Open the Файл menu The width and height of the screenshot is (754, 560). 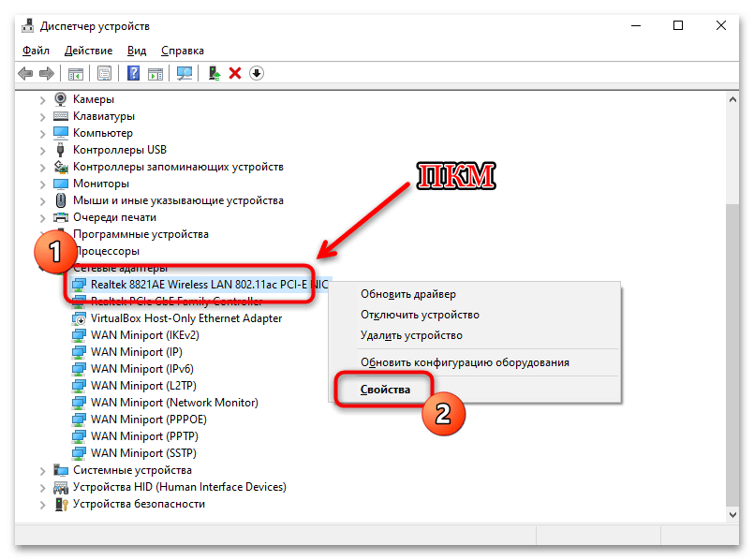click(37, 51)
